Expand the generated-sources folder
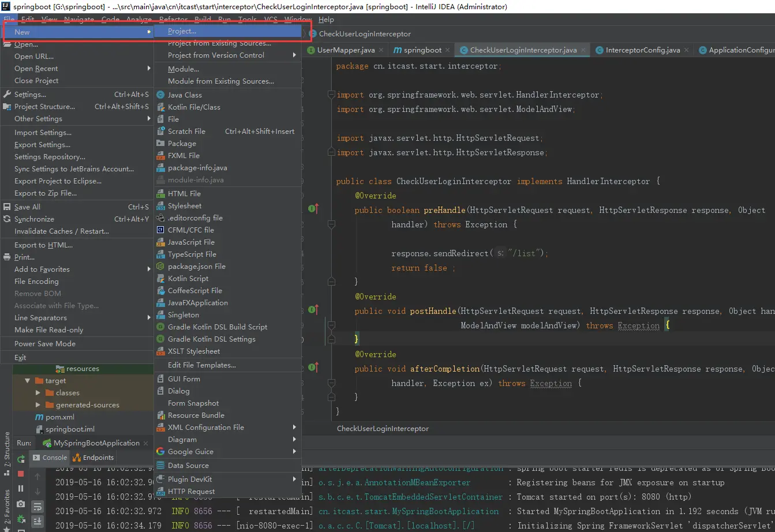The width and height of the screenshot is (775, 532). click(38, 405)
